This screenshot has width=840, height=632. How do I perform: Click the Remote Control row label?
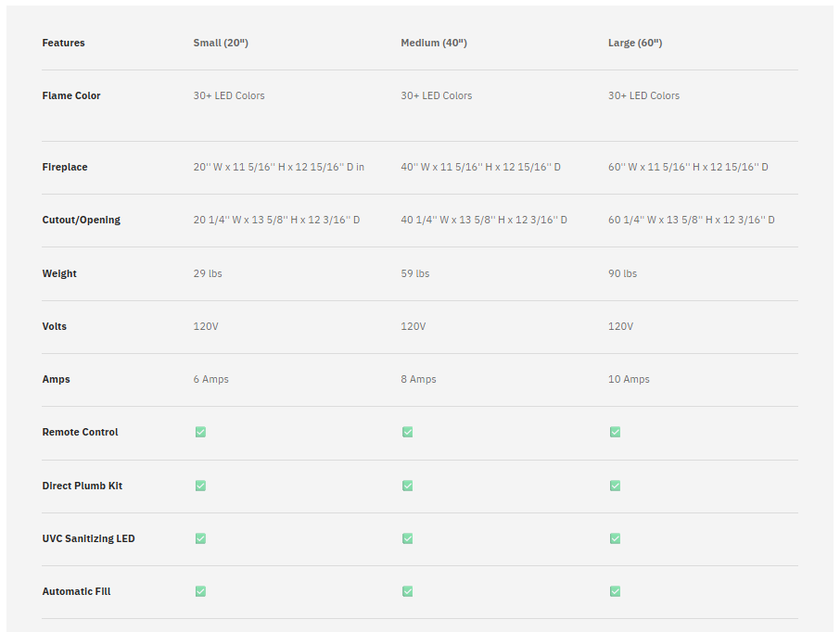(81, 432)
